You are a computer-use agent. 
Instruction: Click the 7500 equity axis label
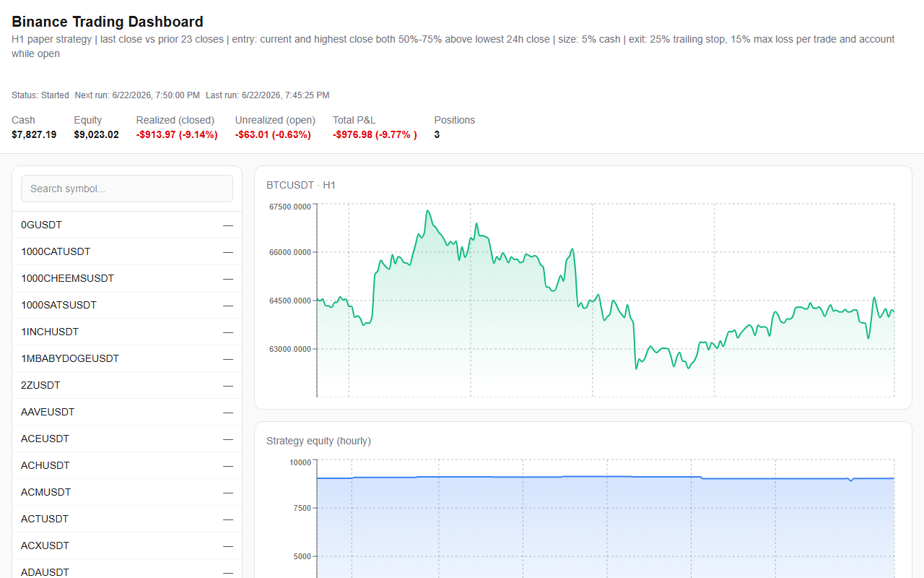tap(302, 508)
